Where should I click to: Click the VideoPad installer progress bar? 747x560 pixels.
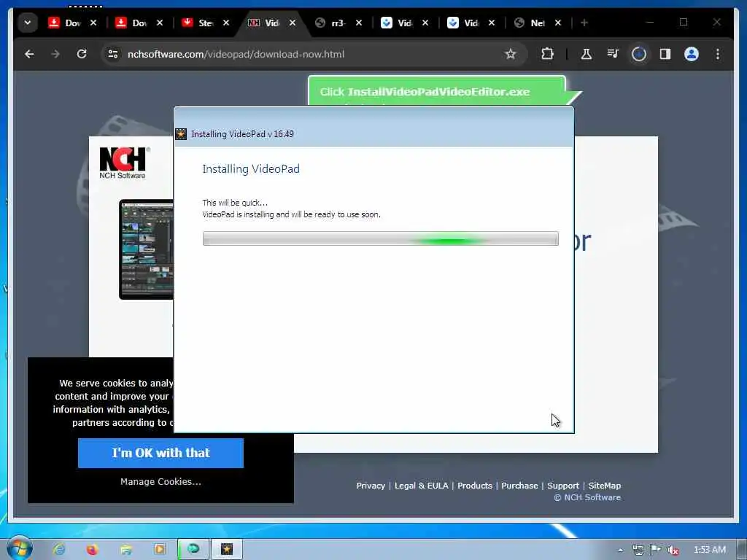(380, 238)
